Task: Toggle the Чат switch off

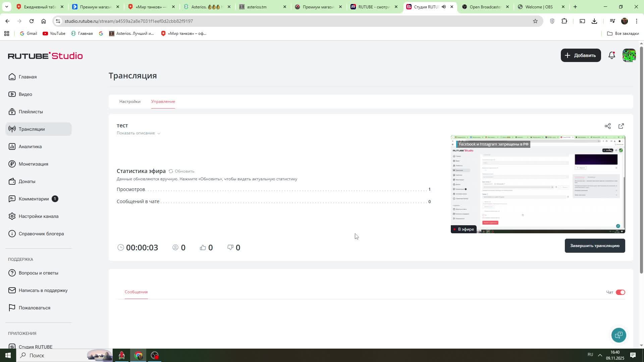Action: pos(620,292)
